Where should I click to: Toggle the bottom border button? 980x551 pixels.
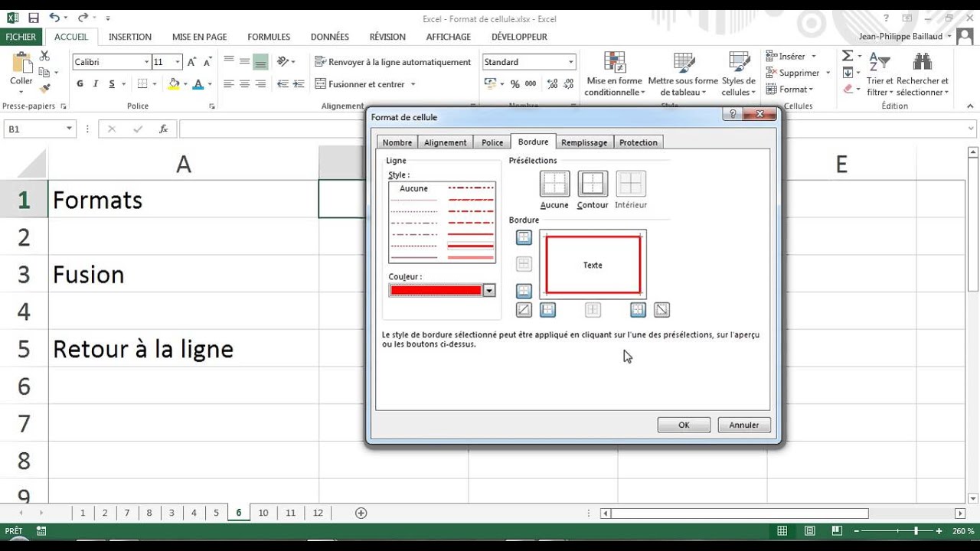(524, 292)
